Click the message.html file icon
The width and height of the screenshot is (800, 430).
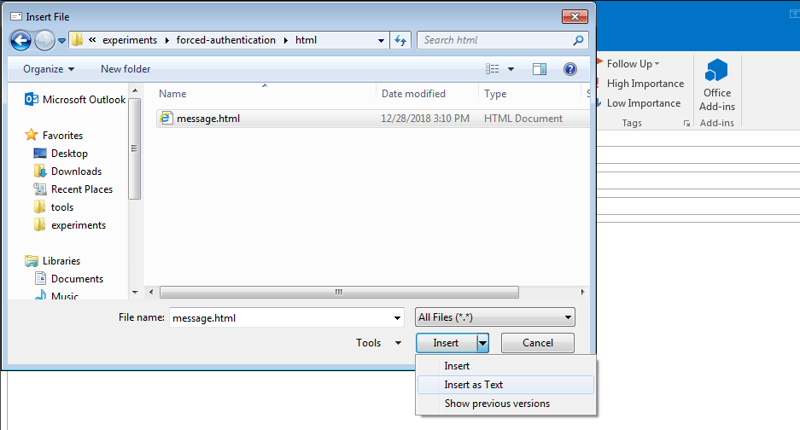point(166,118)
